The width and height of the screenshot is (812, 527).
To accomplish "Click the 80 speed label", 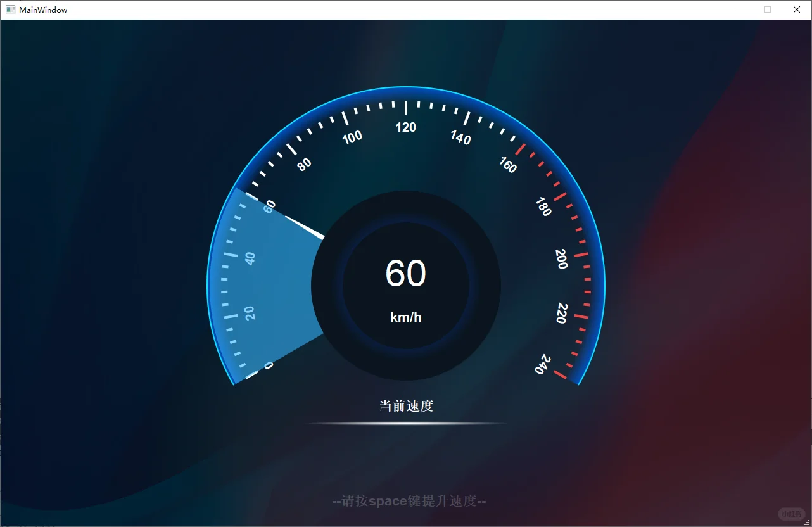I will 305,163.
